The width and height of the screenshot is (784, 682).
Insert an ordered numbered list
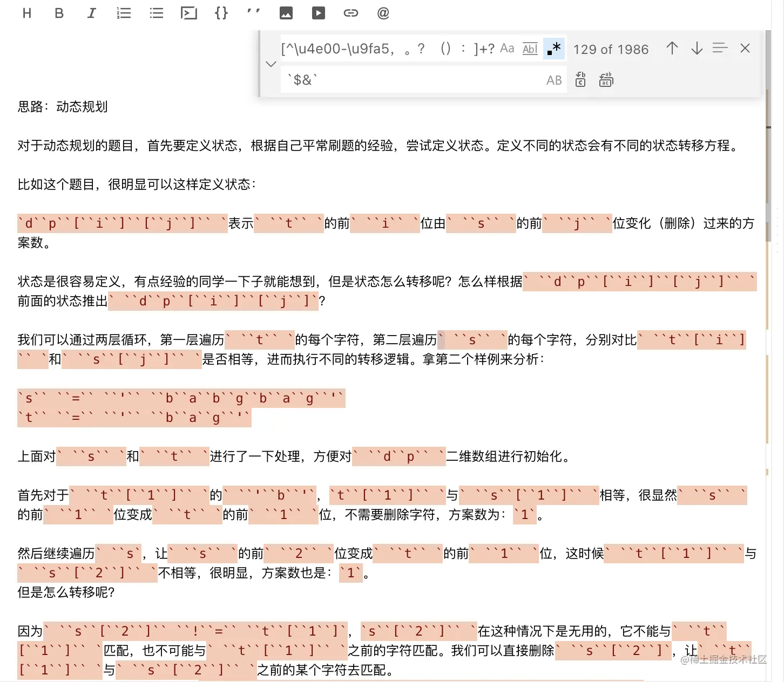tap(124, 13)
